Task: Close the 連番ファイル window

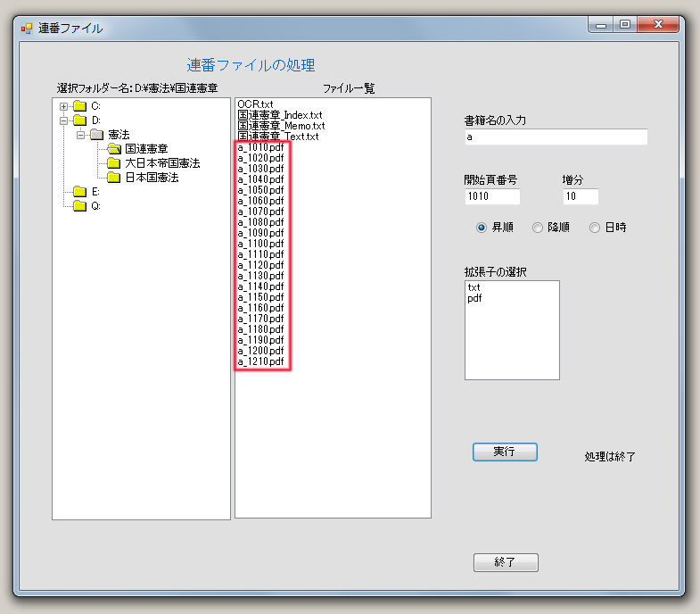Action: [658, 25]
